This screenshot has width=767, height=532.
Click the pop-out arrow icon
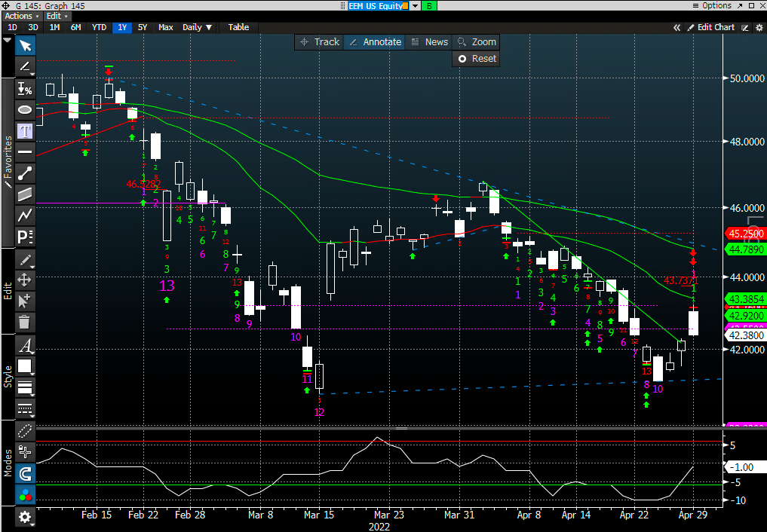click(x=741, y=5)
